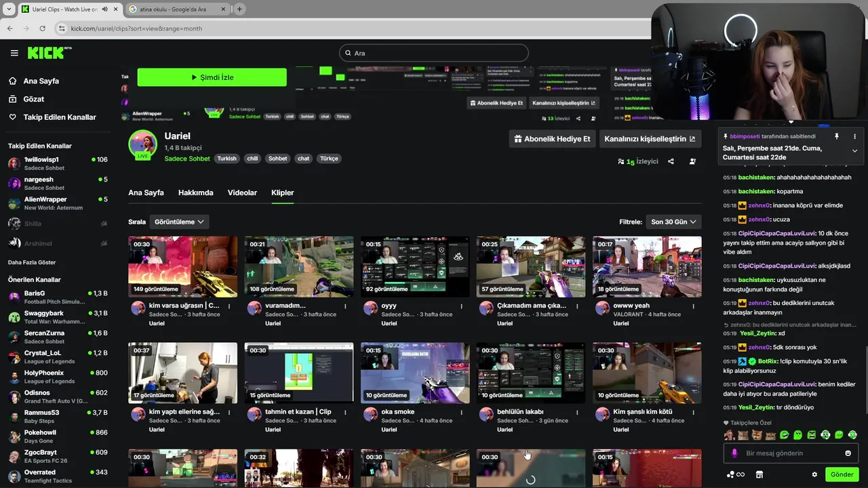
Task: Focus 'Bir mesaj gönderin' chat input
Action: [x=791, y=453]
